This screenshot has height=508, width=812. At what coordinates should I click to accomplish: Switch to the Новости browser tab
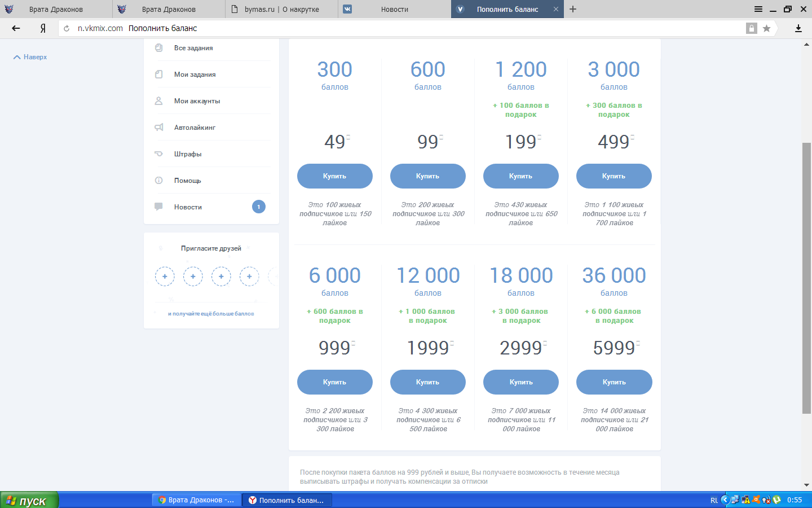(x=394, y=9)
